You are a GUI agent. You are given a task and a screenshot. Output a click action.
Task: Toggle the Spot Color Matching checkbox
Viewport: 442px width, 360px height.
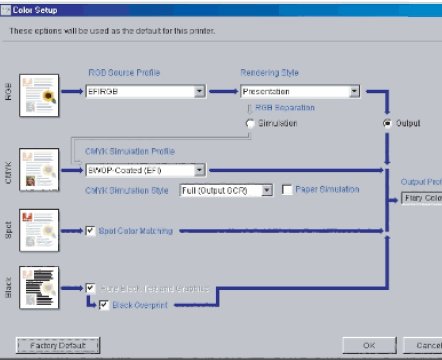[90, 231]
